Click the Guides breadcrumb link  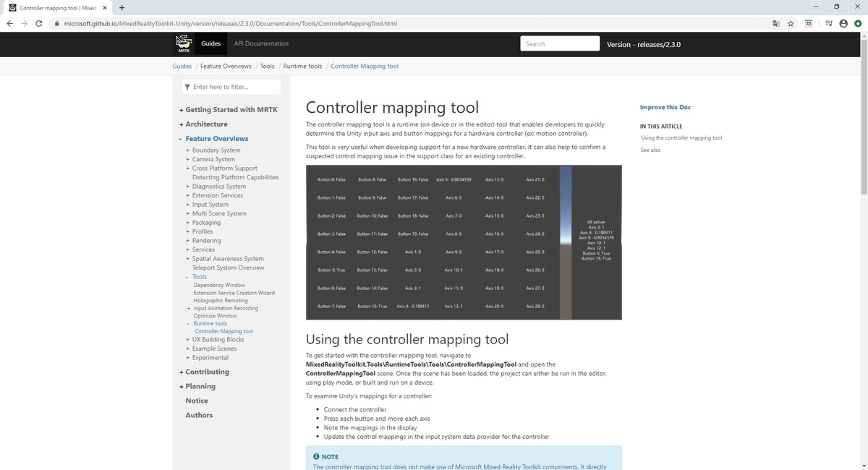click(x=182, y=66)
